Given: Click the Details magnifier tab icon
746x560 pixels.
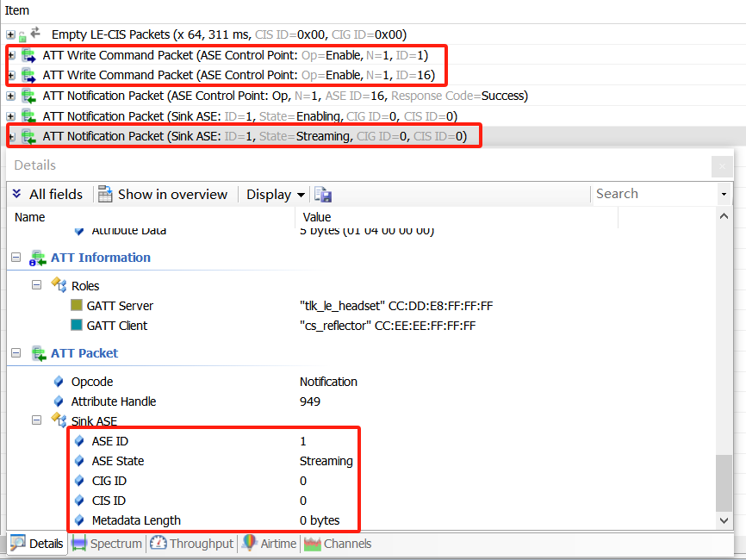Looking at the screenshot, I should (18, 543).
